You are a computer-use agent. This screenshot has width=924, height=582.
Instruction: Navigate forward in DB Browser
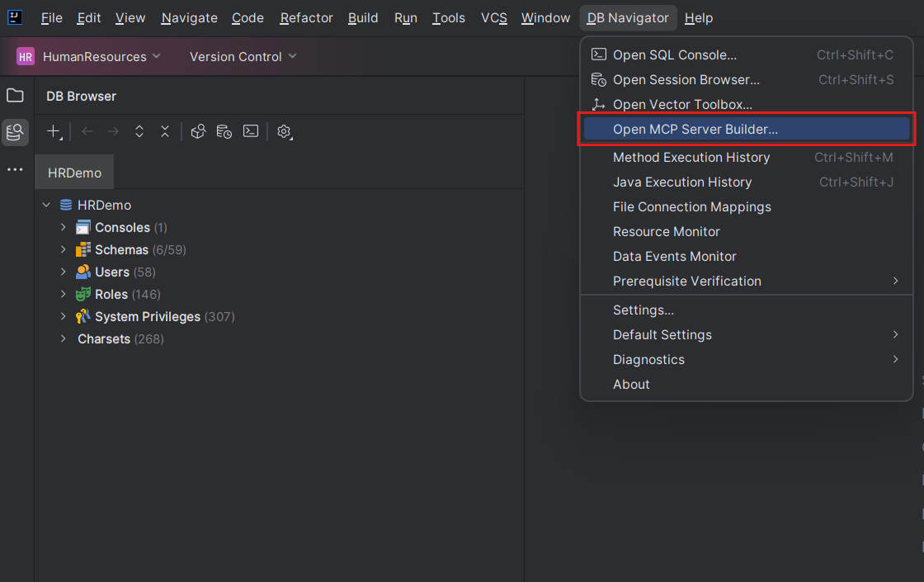coord(113,131)
